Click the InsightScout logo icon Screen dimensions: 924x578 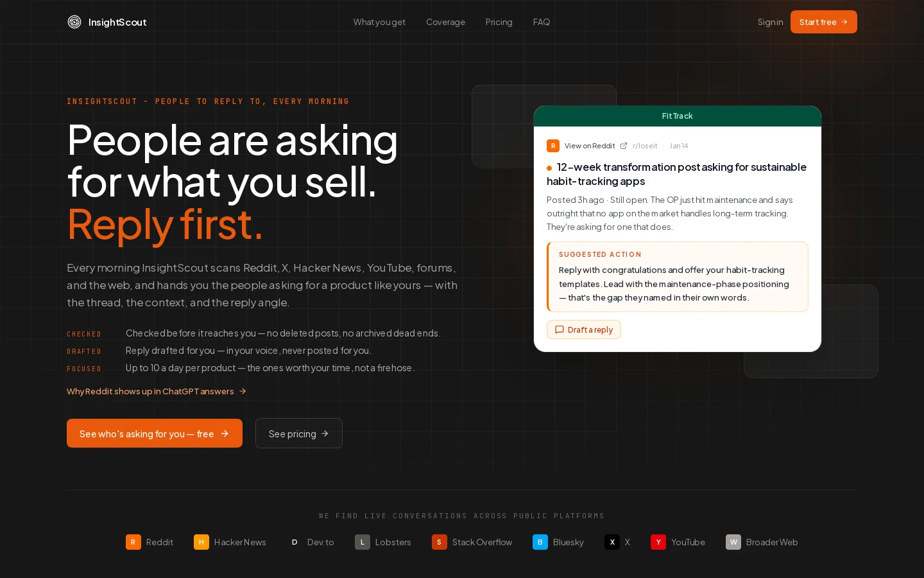(x=74, y=22)
